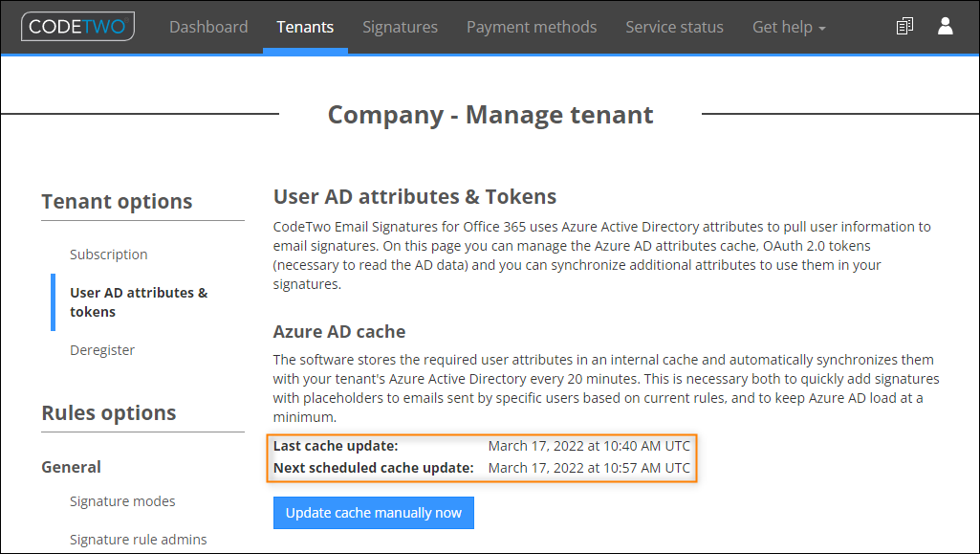This screenshot has width=980, height=554.
Task: Select User AD attributes & tokens
Action: point(139,302)
